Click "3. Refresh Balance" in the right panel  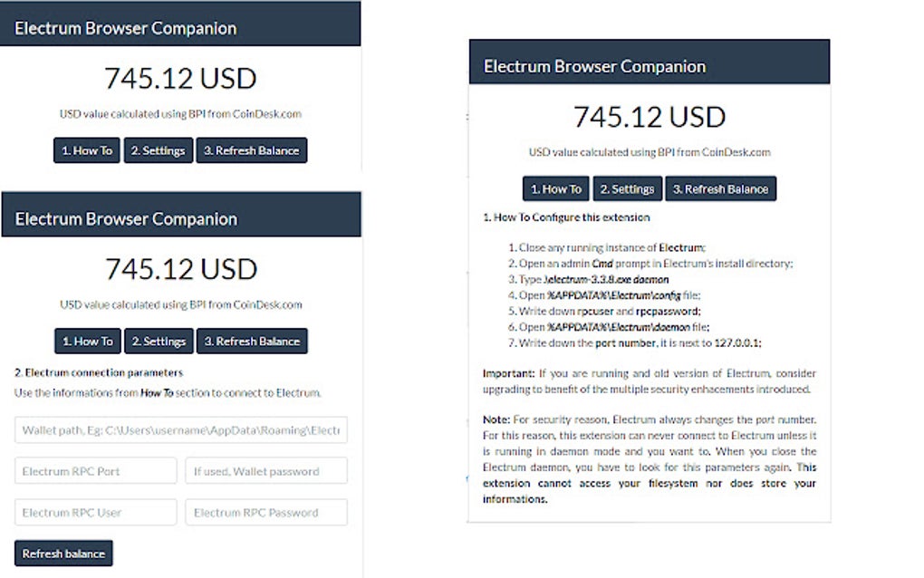[721, 188]
